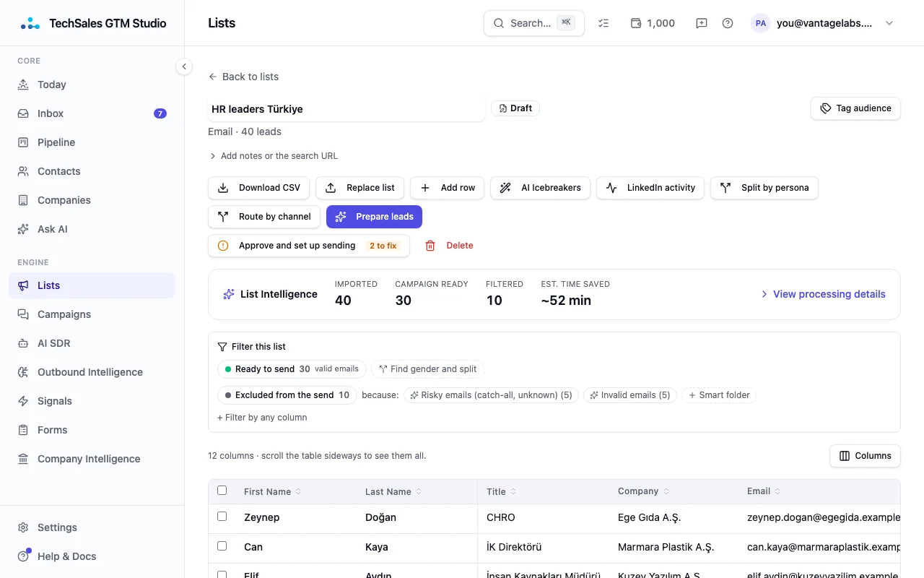Open the account dropdown chevron
The height and width of the screenshot is (578, 924).
pyautogui.click(x=889, y=23)
